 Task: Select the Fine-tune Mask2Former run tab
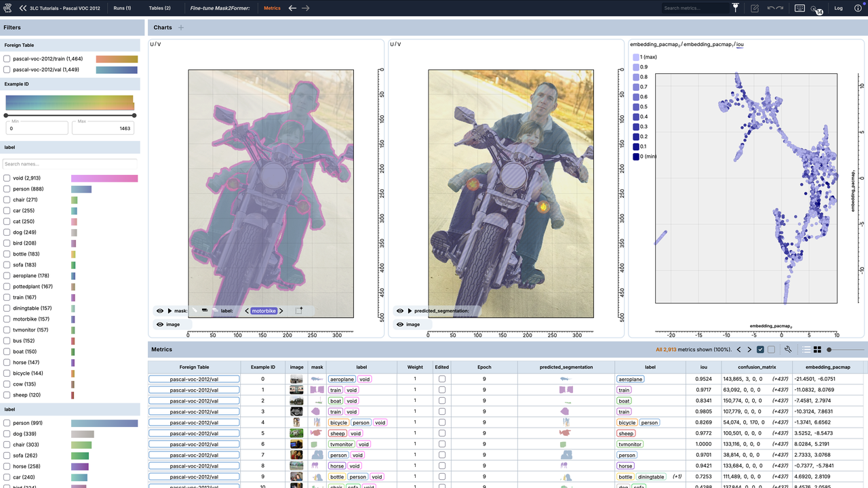[x=220, y=8]
